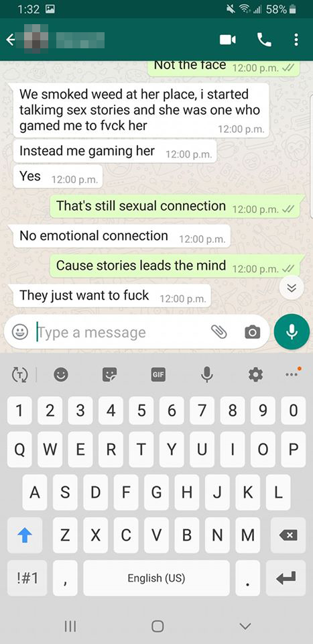The width and height of the screenshot is (313, 644).
Task: Open keyboard settings gear
Action: (x=255, y=374)
